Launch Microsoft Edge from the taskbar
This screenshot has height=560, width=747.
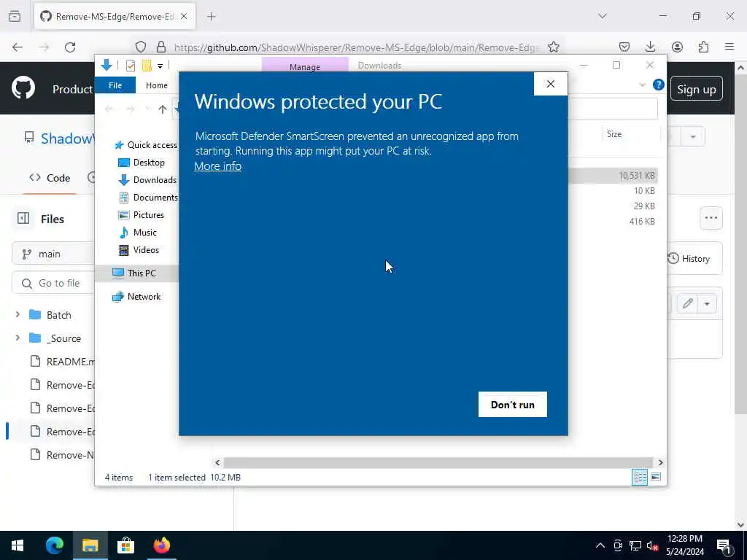coord(54,545)
